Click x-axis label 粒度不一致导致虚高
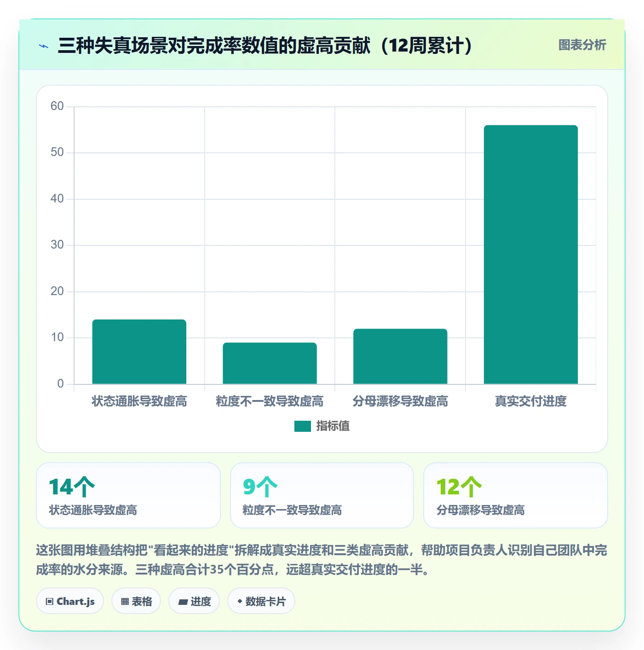Image resolution: width=644 pixels, height=650 pixels. pyautogui.click(x=270, y=401)
